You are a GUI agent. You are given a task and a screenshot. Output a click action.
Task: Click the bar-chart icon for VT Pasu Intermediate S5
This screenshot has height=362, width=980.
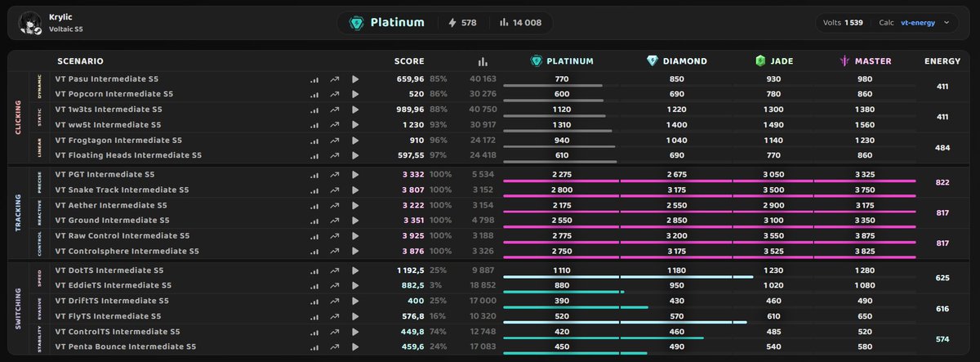tap(314, 79)
